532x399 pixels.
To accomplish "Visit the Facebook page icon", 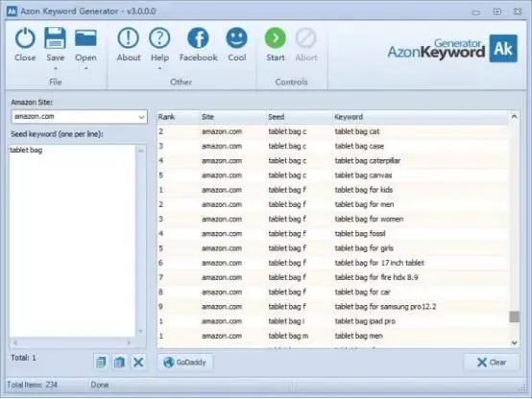I will tap(198, 38).
